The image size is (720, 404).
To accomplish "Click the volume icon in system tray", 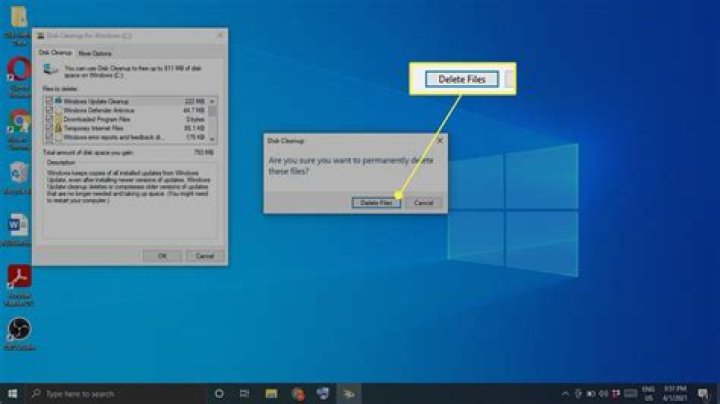I will 604,394.
